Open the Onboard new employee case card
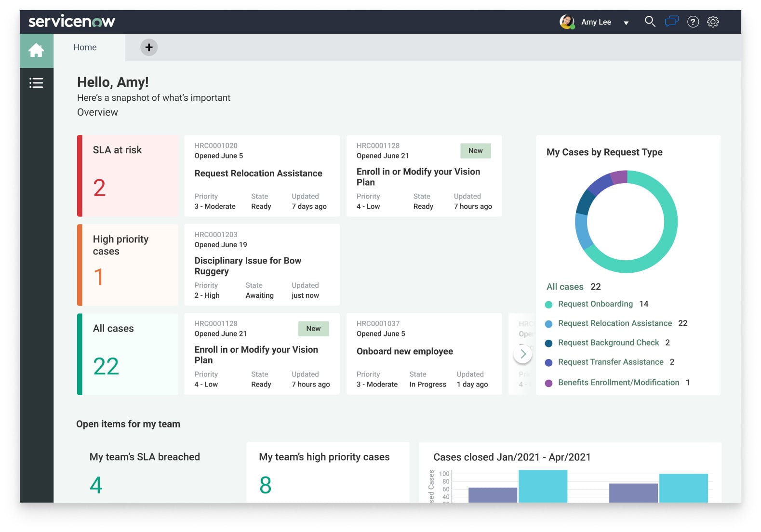Screen dimensions: 761x532 click(x=404, y=352)
